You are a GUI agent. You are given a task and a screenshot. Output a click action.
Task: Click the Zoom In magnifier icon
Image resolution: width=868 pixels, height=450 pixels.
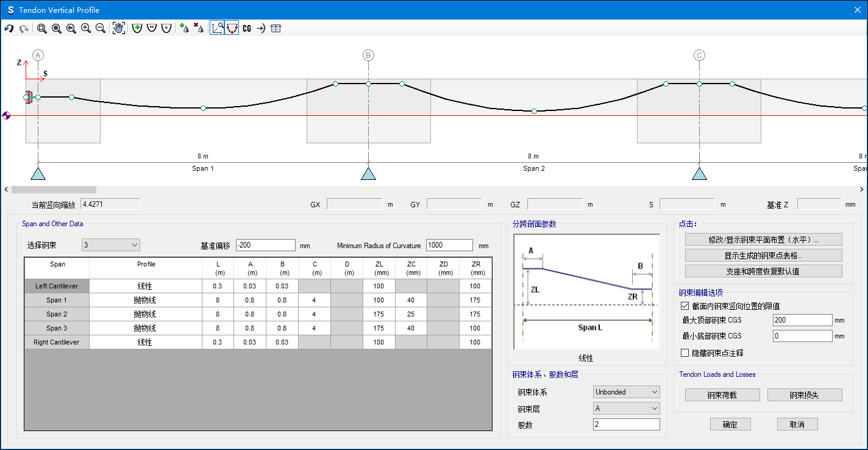[86, 29]
